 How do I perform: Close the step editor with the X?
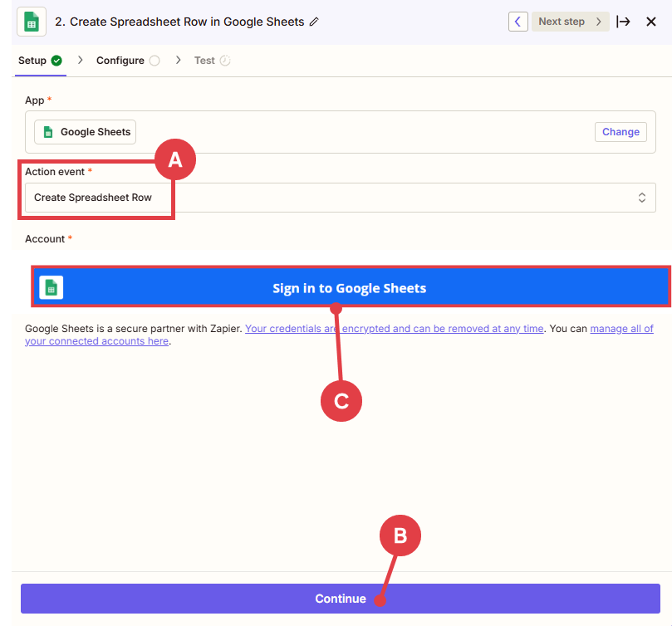click(651, 22)
